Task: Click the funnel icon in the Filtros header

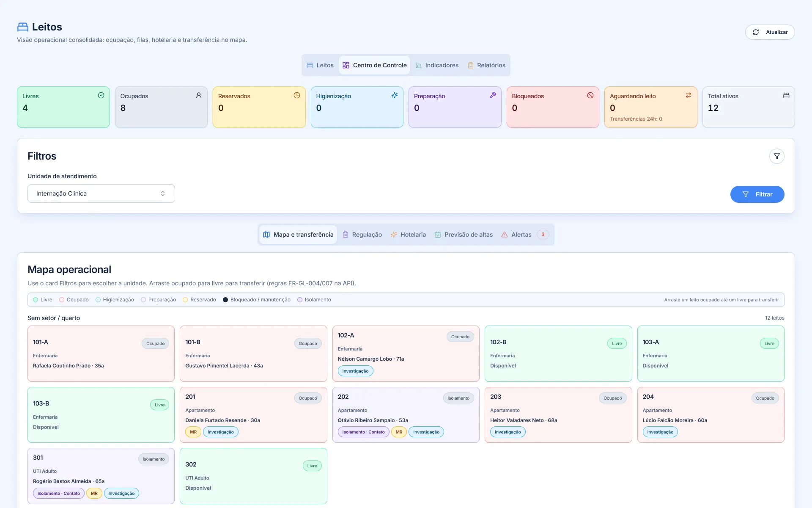Action: click(777, 156)
